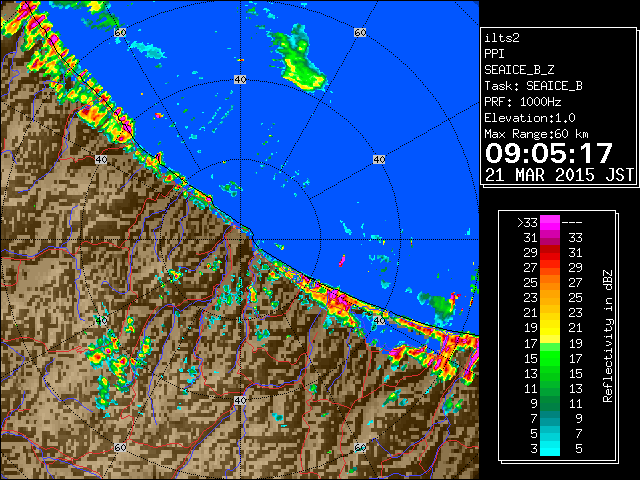
Task: Click the 40 km label due south of center
Action: pos(240,400)
